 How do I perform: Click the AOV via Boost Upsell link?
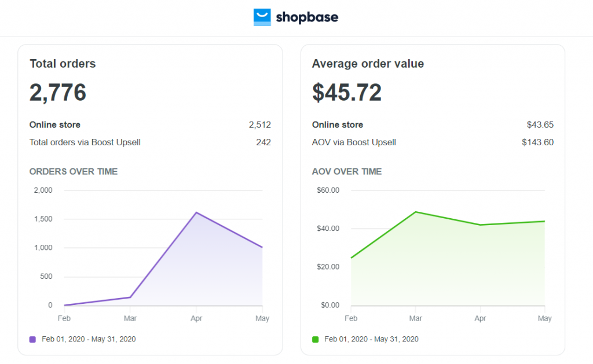tap(354, 142)
